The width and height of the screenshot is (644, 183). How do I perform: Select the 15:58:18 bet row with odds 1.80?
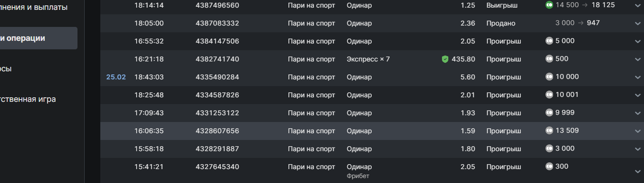(x=313, y=149)
